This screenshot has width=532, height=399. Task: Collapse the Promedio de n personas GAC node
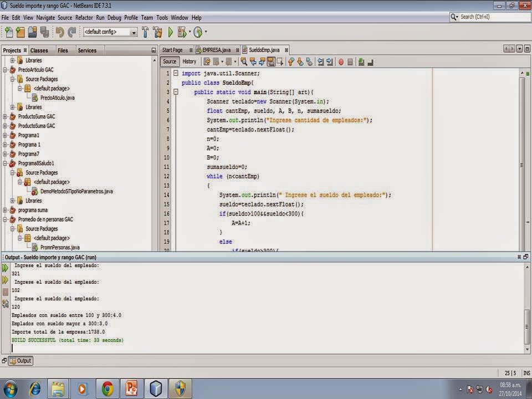coord(6,219)
